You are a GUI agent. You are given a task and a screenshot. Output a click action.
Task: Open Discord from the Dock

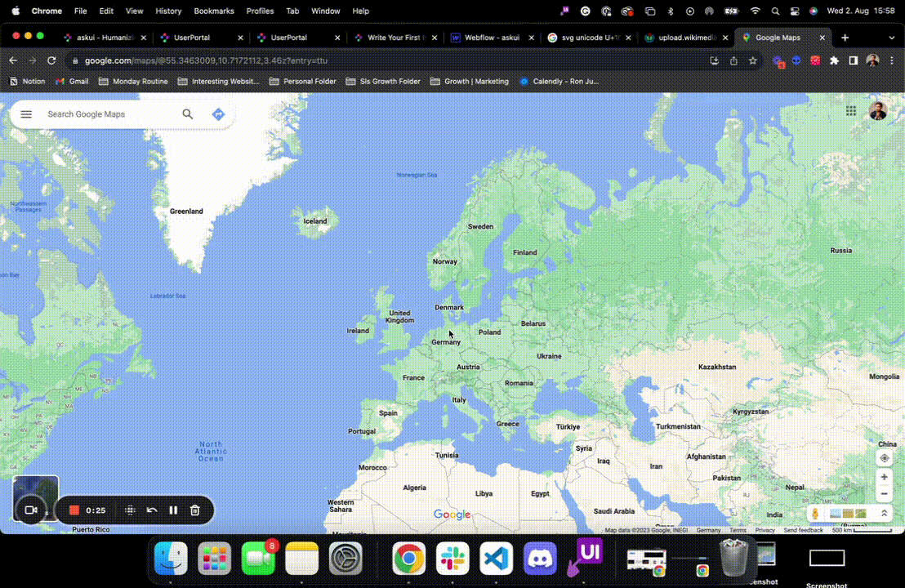540,558
